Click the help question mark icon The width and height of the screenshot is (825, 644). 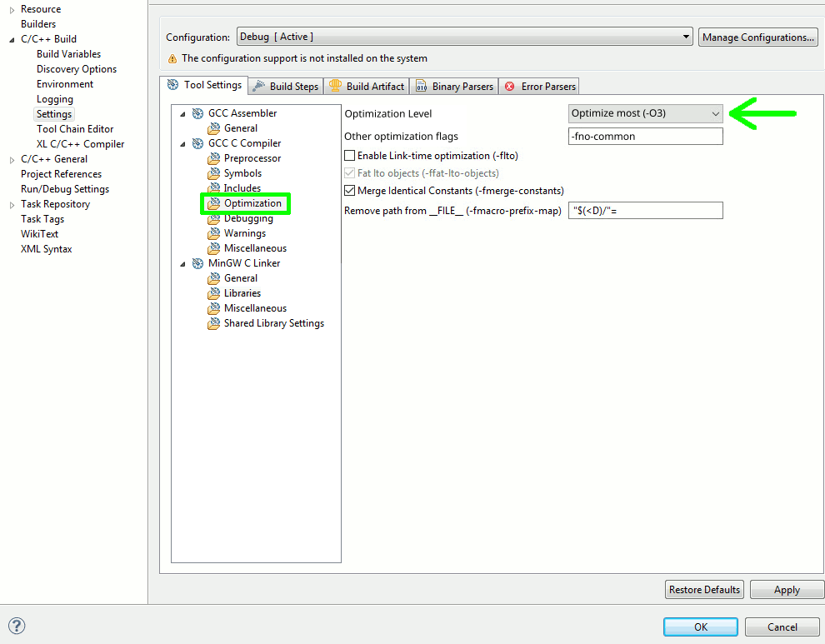coord(17,626)
